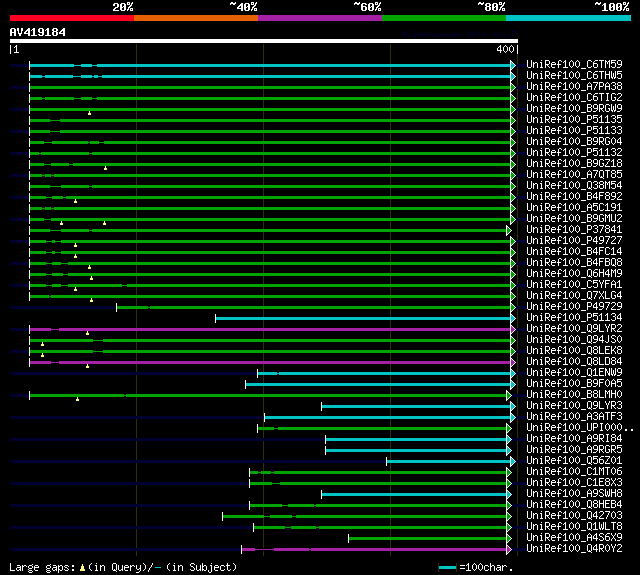This screenshot has width=640, height=575.
Task: Click UniRef100_Q8LEK8 text
Action: click(574, 351)
